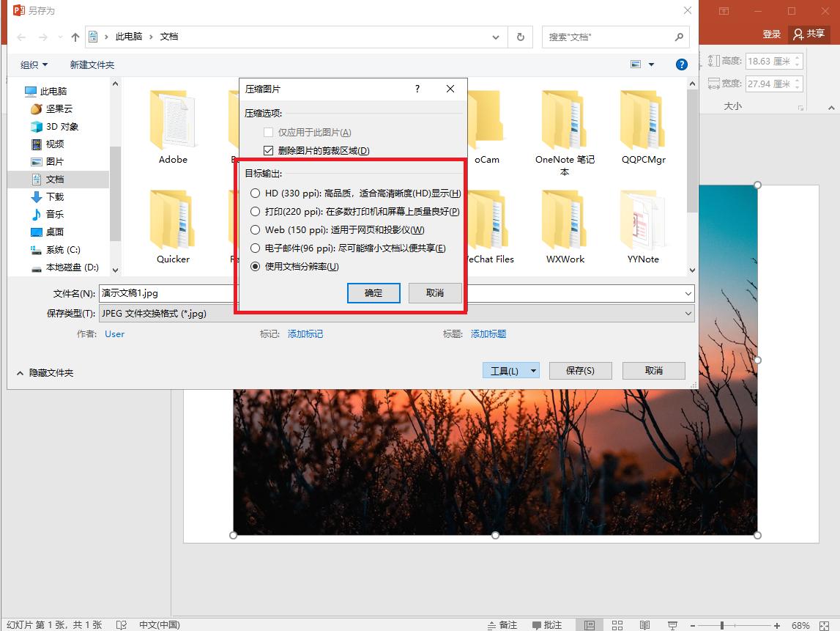Open the 组织 menu
Image resolution: width=840 pixels, height=631 pixels.
click(x=32, y=64)
